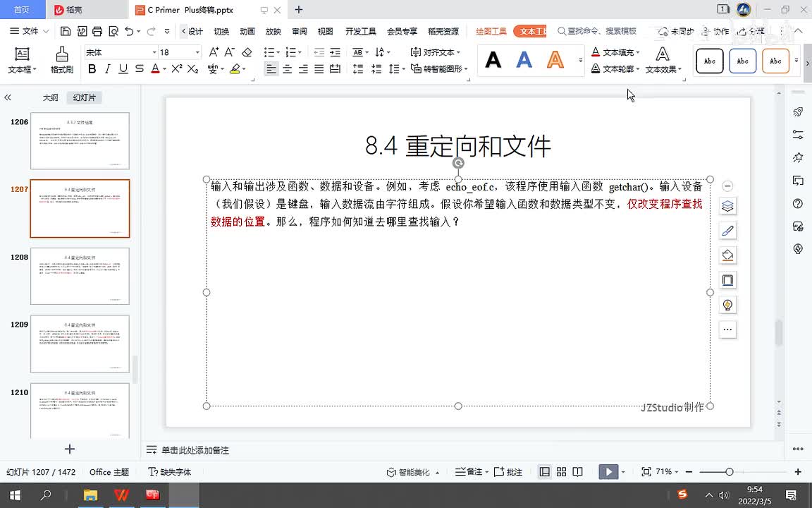Toggle subscript X₂ formatting
Viewport: 812px width, 508px height.
pos(192,68)
